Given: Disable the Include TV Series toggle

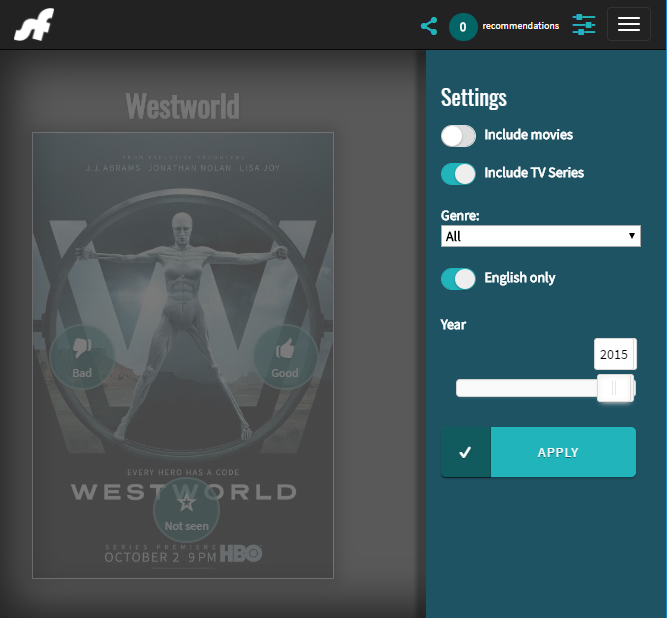Looking at the screenshot, I should click(x=458, y=174).
